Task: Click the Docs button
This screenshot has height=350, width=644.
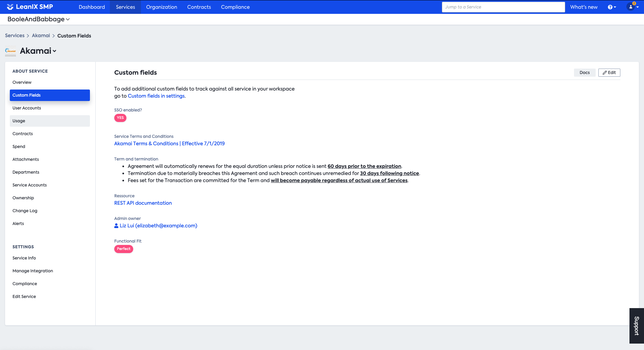Action: coord(585,73)
